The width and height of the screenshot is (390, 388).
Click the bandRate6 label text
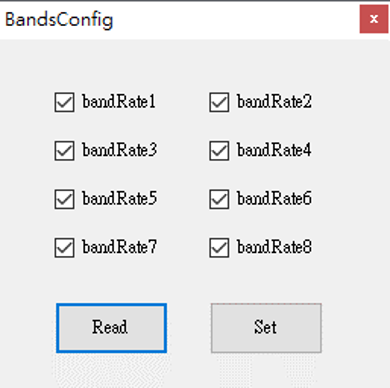274,198
